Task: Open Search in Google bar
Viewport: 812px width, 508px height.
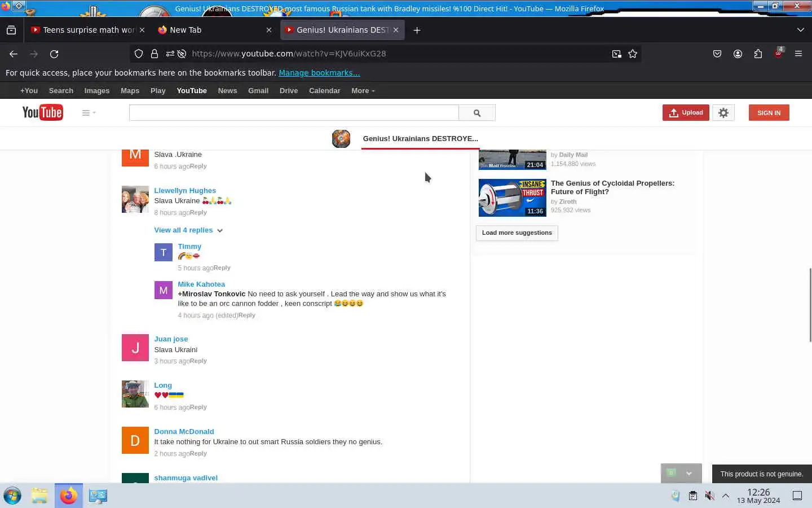Action: coord(61,90)
